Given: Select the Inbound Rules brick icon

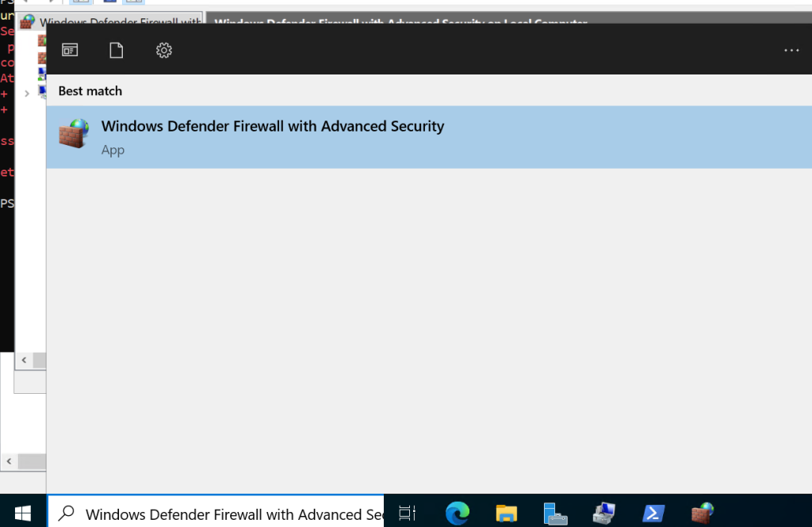Looking at the screenshot, I should tap(41, 38).
